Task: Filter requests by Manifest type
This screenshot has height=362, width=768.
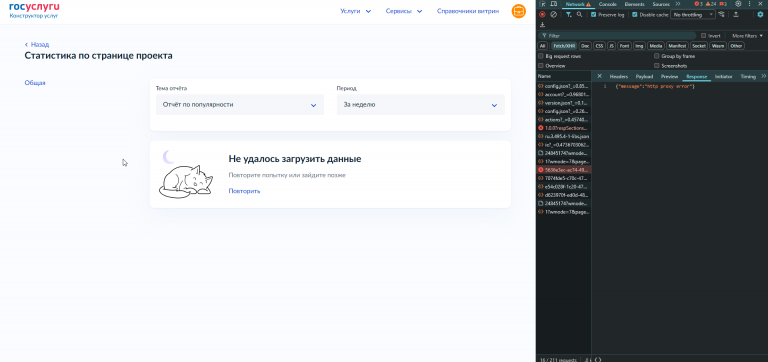Action: tap(677, 46)
